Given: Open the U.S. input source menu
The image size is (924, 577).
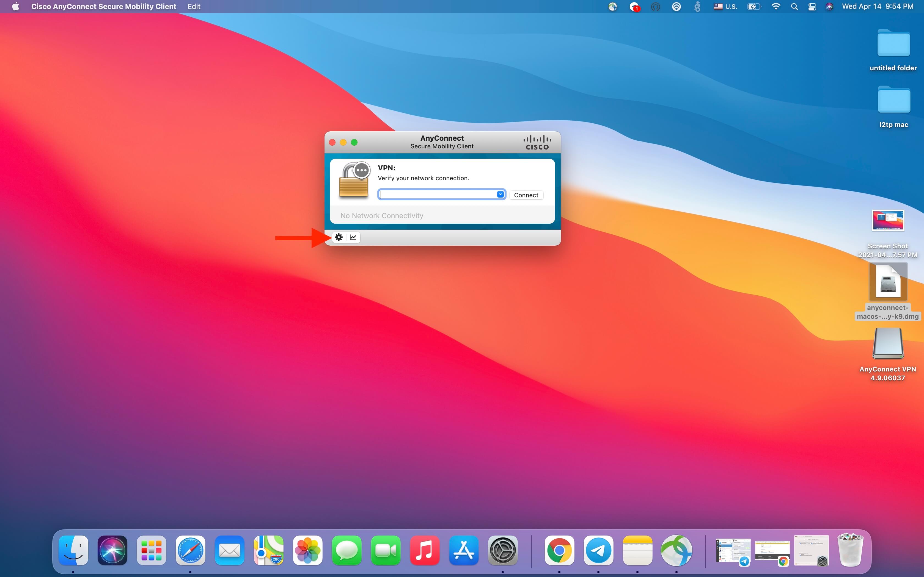Looking at the screenshot, I should tap(725, 7).
